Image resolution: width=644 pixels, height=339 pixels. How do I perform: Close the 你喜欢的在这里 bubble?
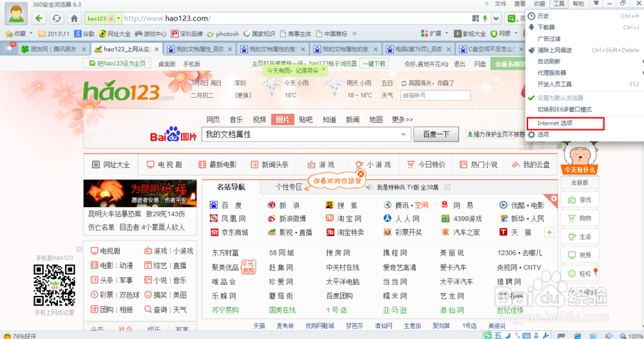[361, 174]
